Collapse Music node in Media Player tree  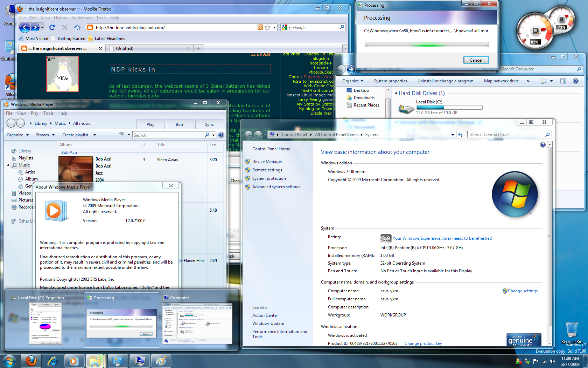(x=8, y=165)
